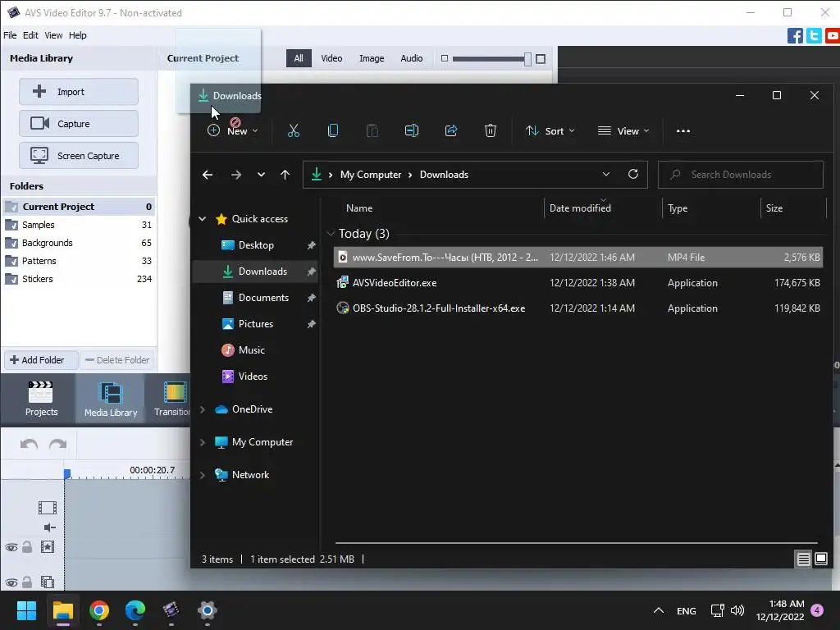Click the thumbnail size slider handle
The width and height of the screenshot is (840, 630).
pos(527,59)
